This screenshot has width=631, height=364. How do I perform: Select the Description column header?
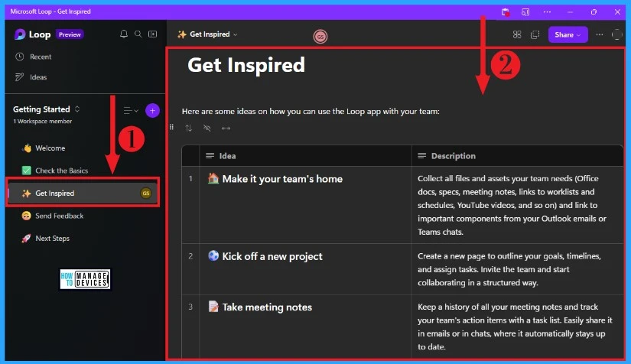517,156
